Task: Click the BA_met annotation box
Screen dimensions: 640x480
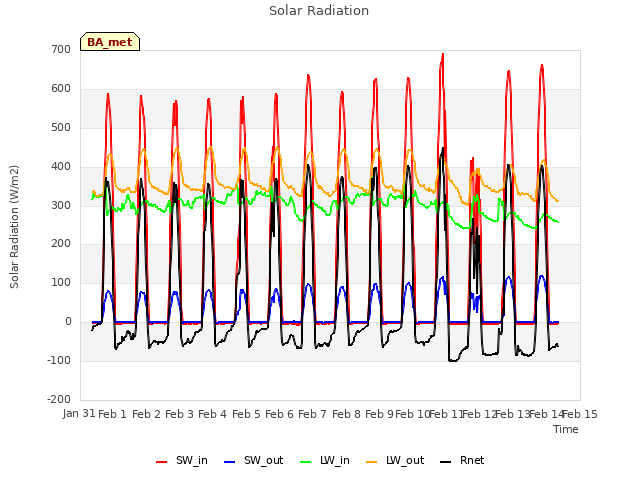Action: pyautogui.click(x=110, y=42)
